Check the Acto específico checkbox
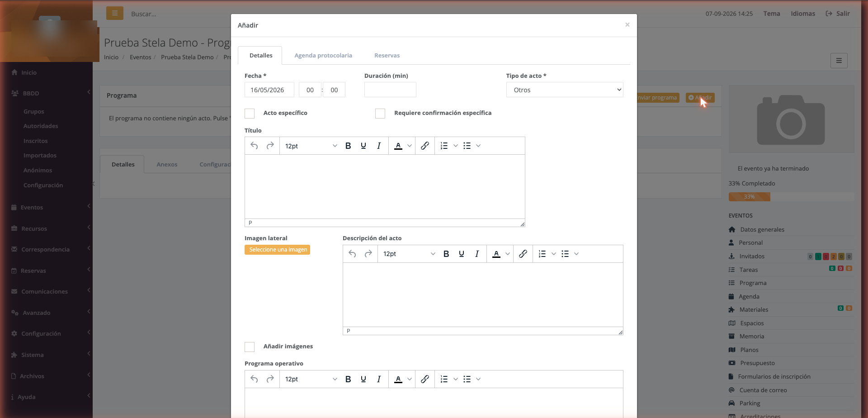This screenshot has width=868, height=418. (250, 113)
